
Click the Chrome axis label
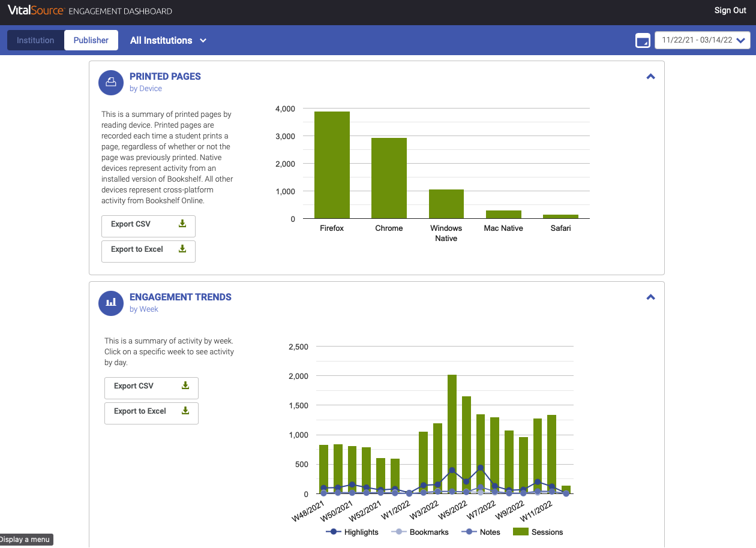click(x=389, y=228)
